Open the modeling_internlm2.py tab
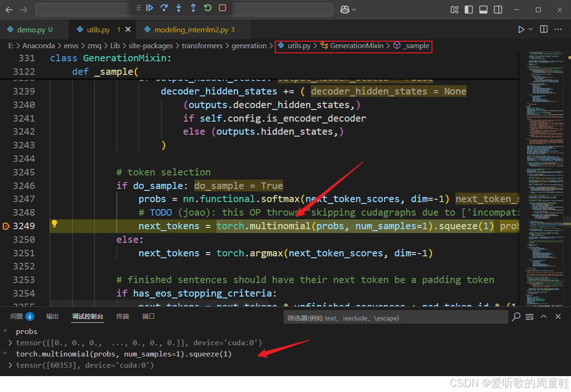The image size is (571, 392). coord(191,29)
